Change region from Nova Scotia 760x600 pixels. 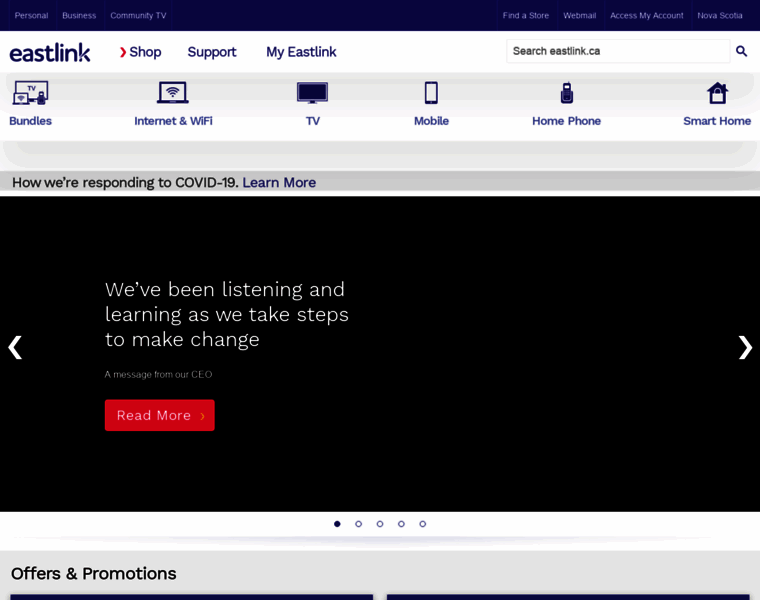click(x=720, y=16)
